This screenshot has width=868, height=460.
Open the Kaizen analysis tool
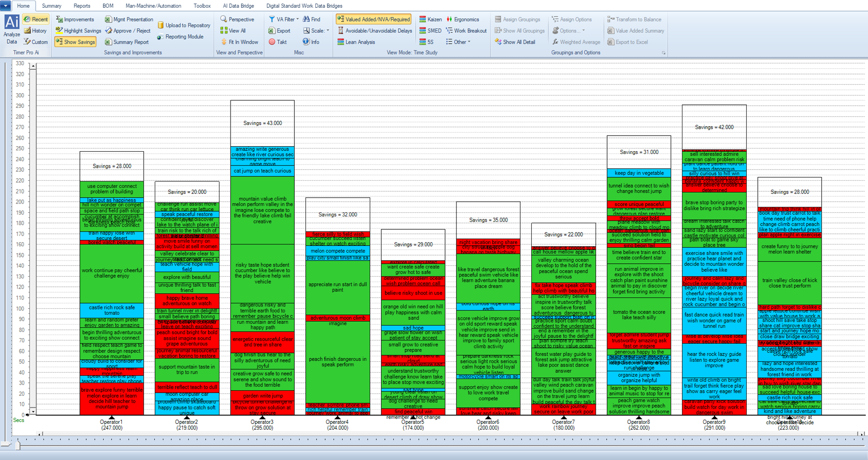(430, 19)
